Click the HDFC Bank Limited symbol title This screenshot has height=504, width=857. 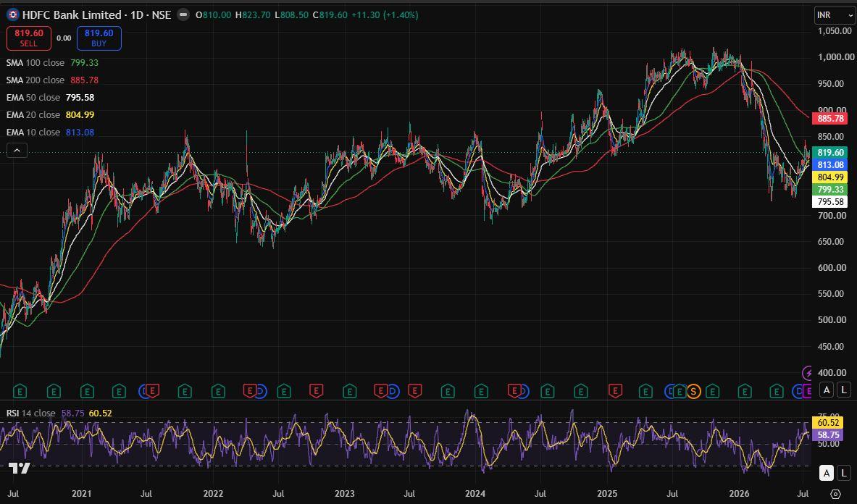point(72,14)
